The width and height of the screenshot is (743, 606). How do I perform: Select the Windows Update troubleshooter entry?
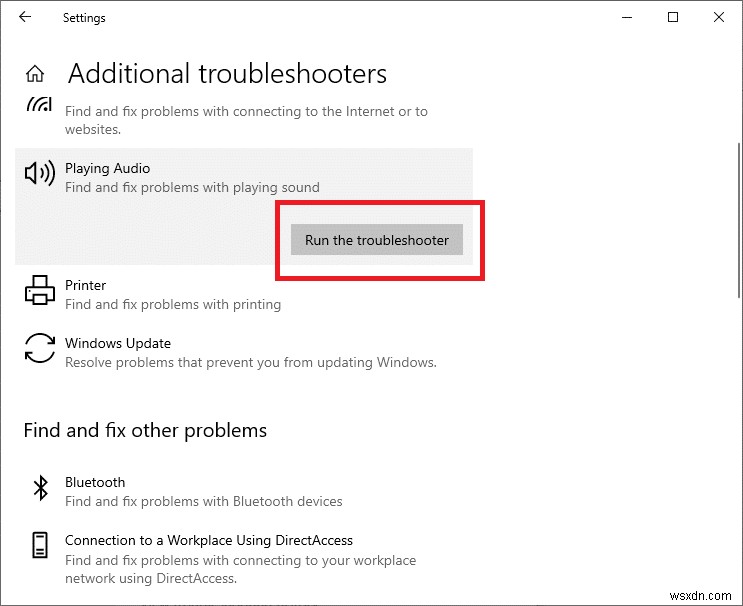point(244,353)
